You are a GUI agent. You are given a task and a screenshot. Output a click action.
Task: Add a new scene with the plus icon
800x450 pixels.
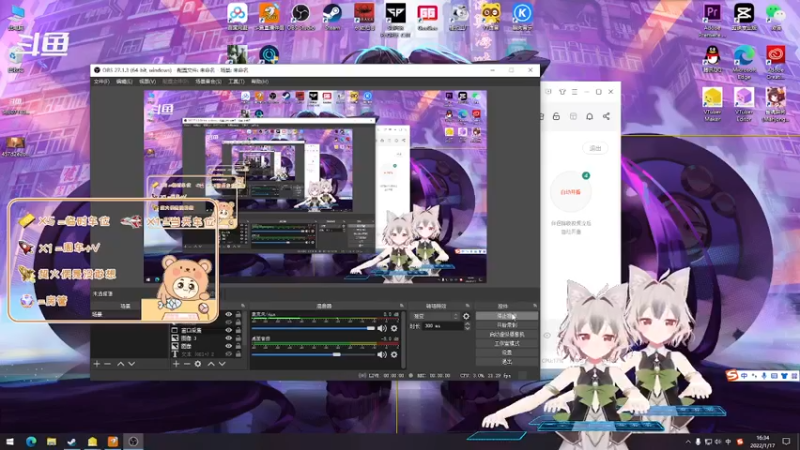(x=96, y=364)
